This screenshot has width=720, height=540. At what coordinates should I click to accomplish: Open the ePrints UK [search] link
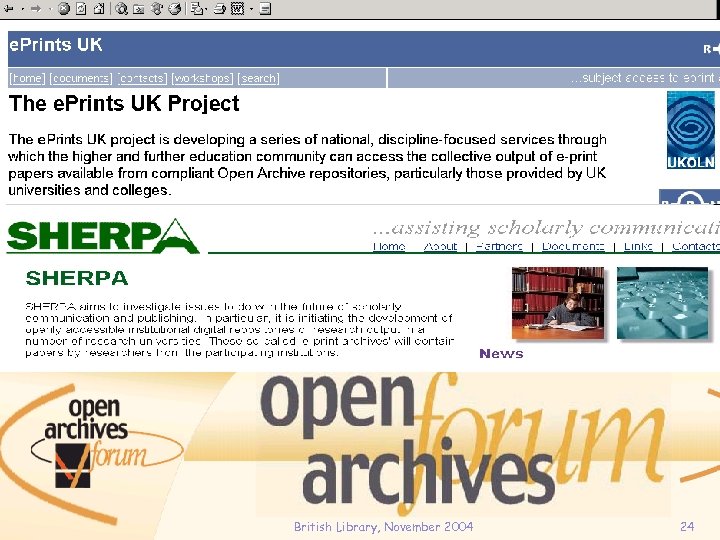pyautogui.click(x=258, y=79)
